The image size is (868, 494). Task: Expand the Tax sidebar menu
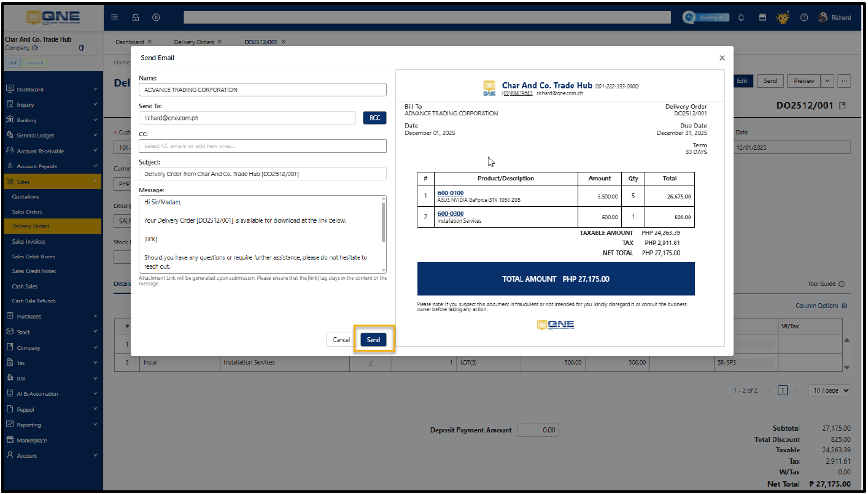(52, 363)
